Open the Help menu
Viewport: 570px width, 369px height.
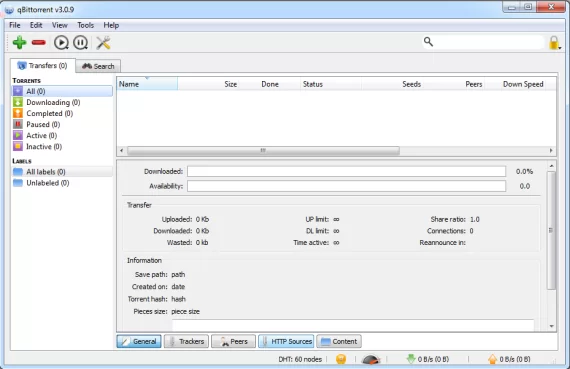point(111,25)
